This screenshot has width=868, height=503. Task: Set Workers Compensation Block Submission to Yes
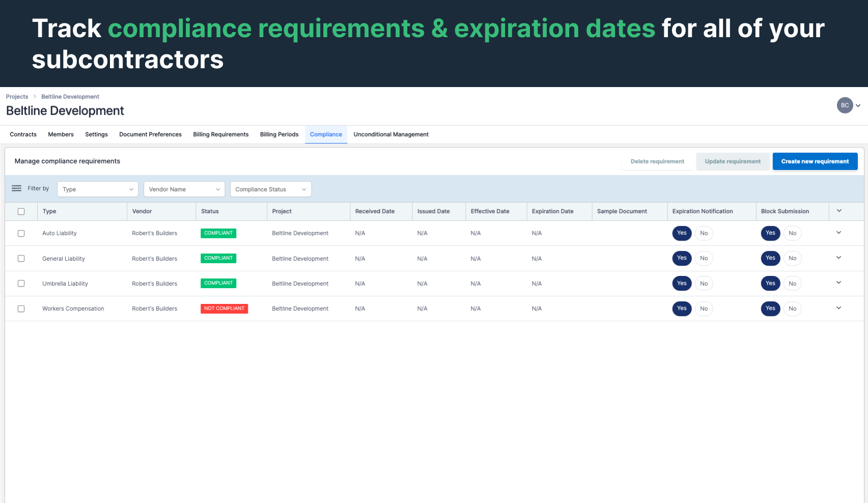(770, 309)
